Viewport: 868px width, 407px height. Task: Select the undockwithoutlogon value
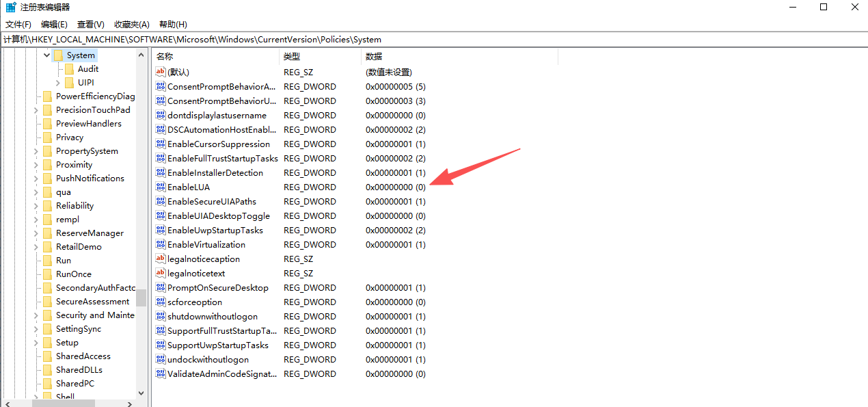(x=208, y=359)
